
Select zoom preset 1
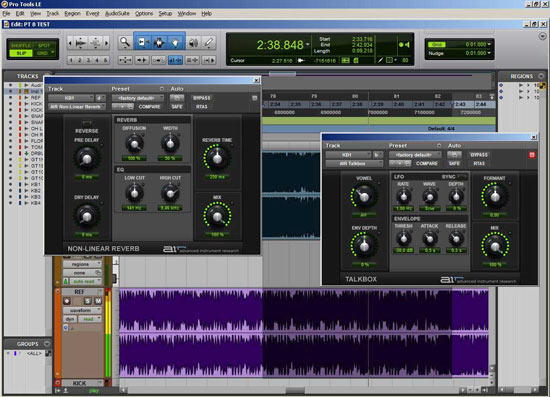click(71, 60)
